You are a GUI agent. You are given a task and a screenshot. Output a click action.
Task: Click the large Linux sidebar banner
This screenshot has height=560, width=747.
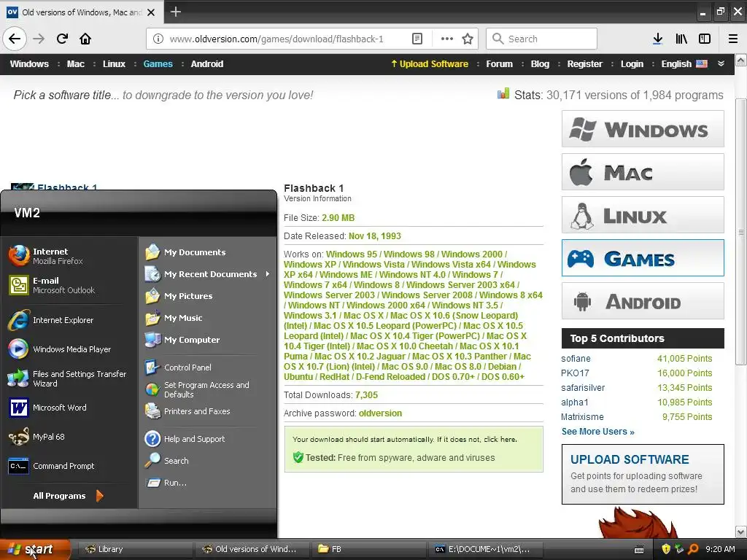tap(643, 215)
